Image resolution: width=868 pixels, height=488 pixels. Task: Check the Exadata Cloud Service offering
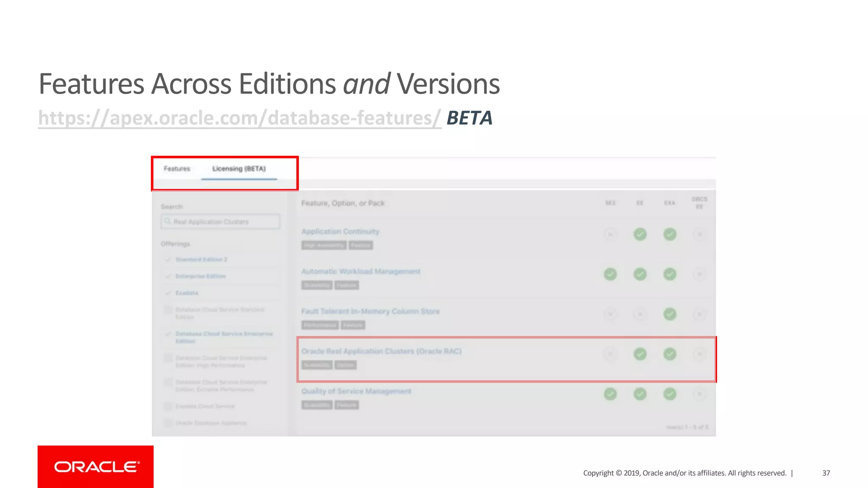coord(168,406)
